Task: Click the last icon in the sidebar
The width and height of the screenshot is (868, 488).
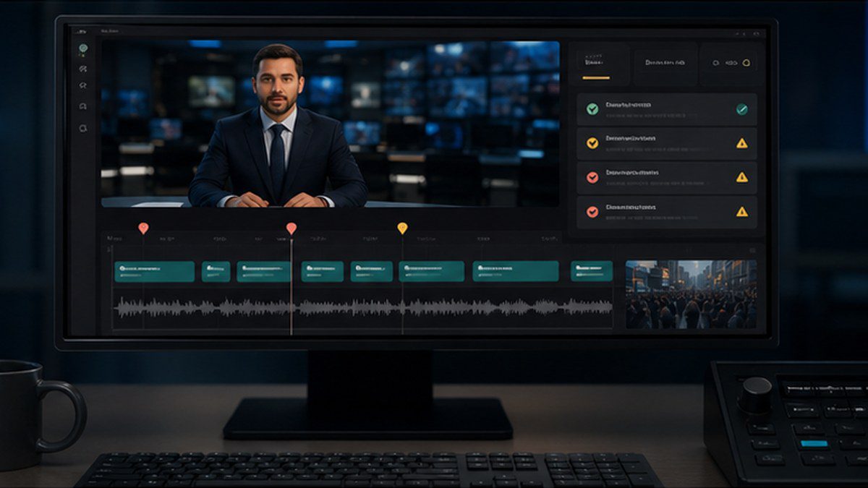Action: click(83, 128)
